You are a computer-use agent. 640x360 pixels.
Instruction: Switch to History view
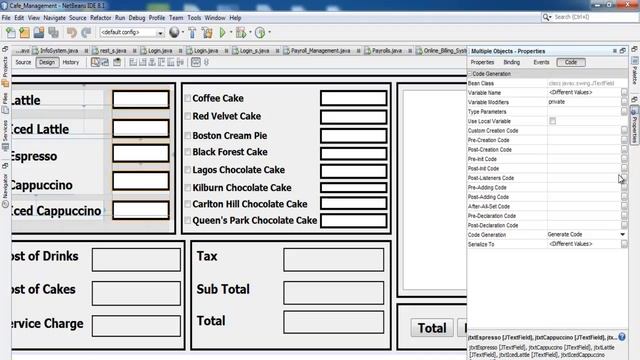[71, 62]
